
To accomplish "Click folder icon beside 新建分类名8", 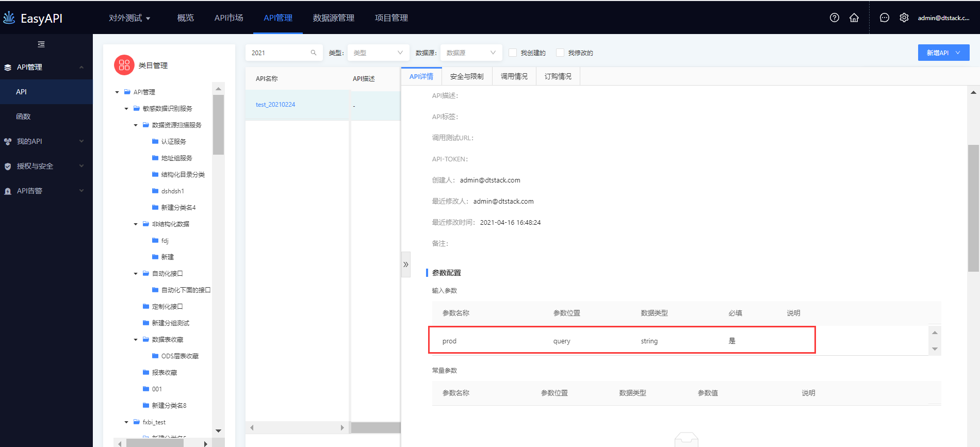I will pyautogui.click(x=146, y=405).
